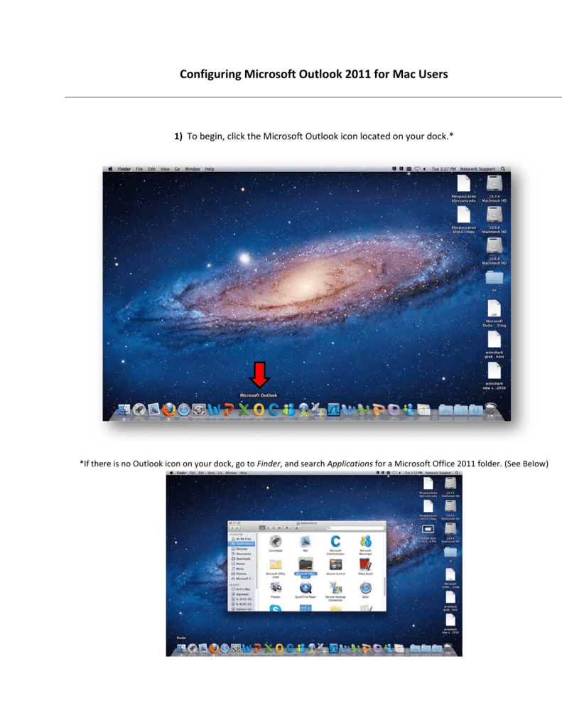Select Pictures in Finder sidebar

point(239,574)
